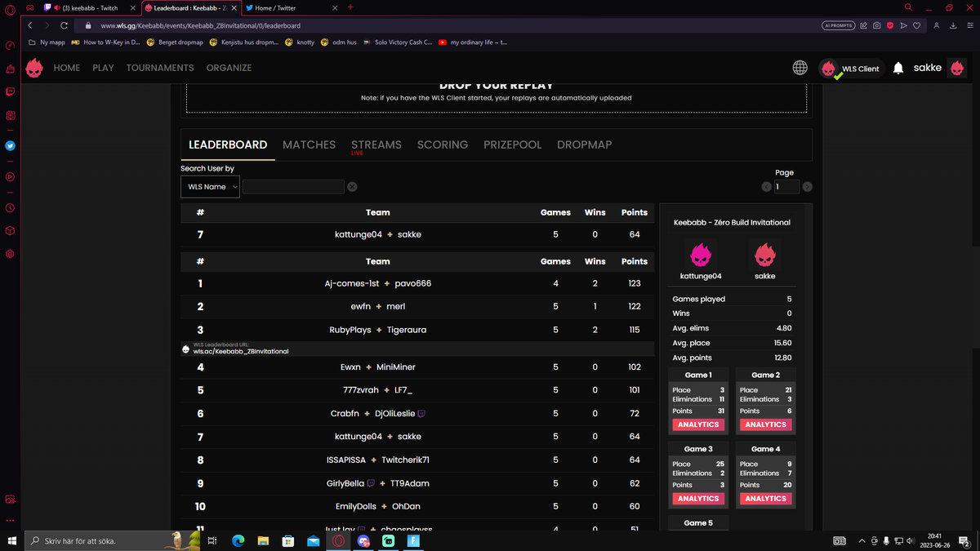Open 'Solo Victory Cash C...' bookmark
This screenshot has height=551, width=980.
(397, 42)
